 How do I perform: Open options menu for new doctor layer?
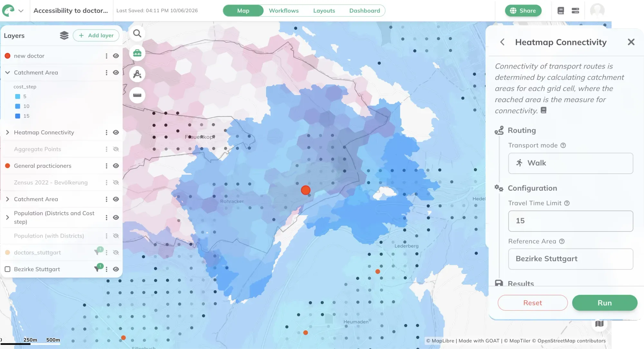tap(106, 56)
